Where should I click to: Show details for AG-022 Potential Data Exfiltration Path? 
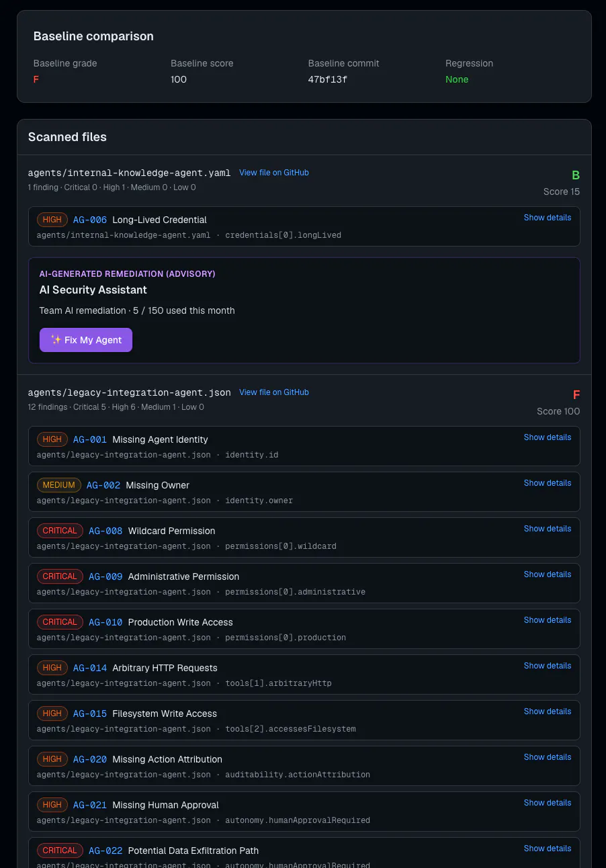[548, 849]
